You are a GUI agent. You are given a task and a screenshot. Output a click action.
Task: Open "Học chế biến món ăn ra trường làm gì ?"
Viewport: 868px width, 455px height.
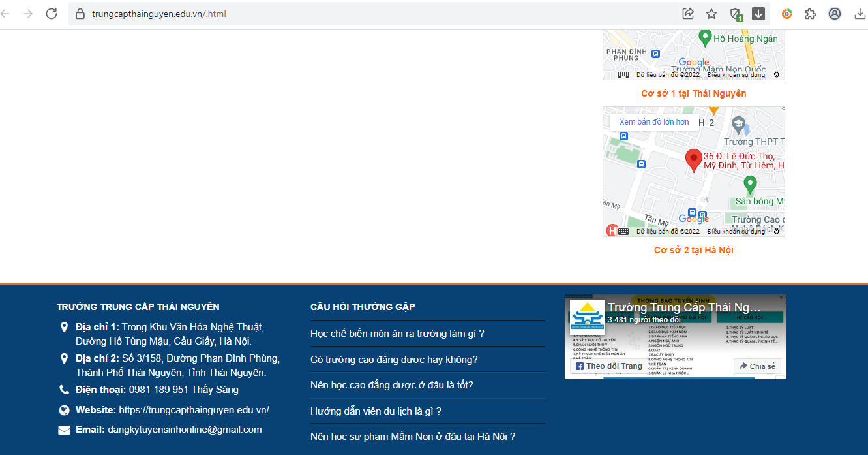click(x=397, y=334)
